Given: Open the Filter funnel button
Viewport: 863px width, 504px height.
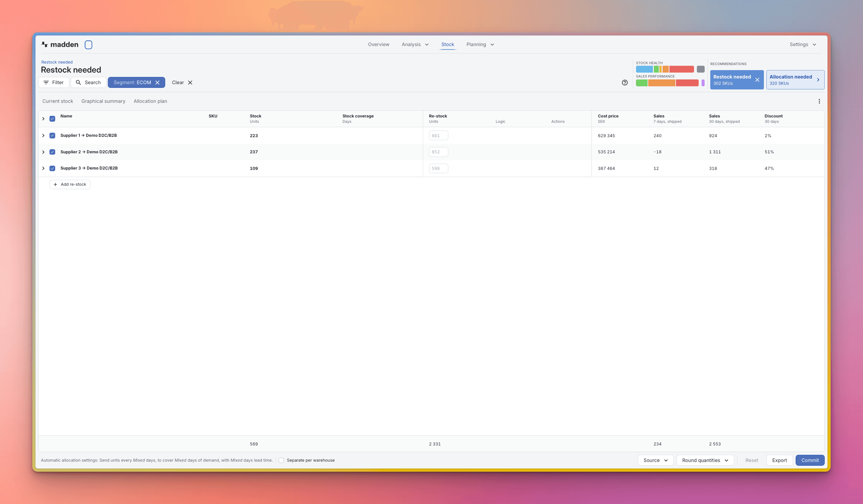Looking at the screenshot, I should [54, 83].
